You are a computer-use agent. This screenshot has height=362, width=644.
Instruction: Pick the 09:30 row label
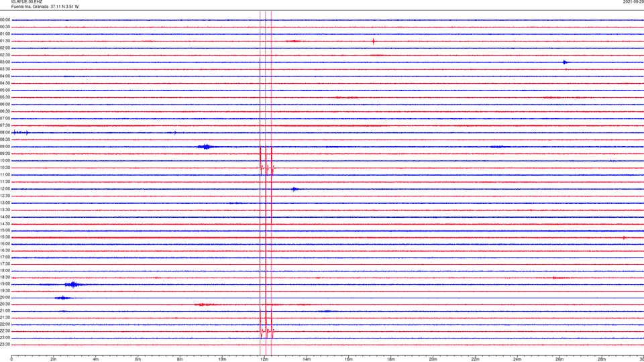click(5, 154)
